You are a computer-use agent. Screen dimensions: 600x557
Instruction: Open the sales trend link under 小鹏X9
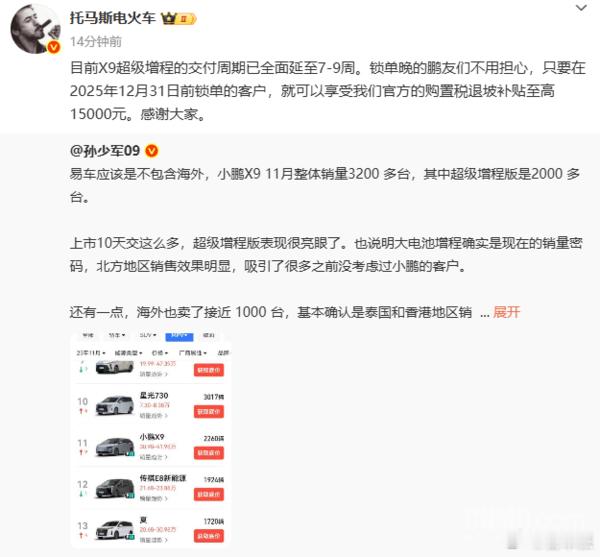153,457
